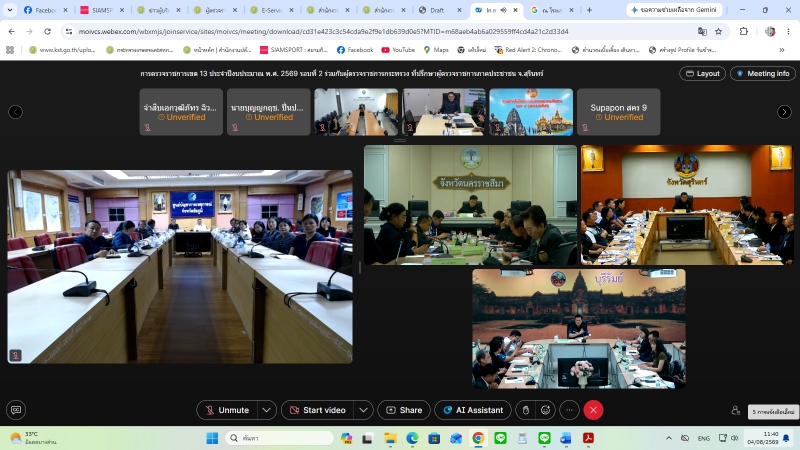Viewport: 800px width, 450px height.
Task: Raise hand using the hand icon
Action: (x=526, y=410)
